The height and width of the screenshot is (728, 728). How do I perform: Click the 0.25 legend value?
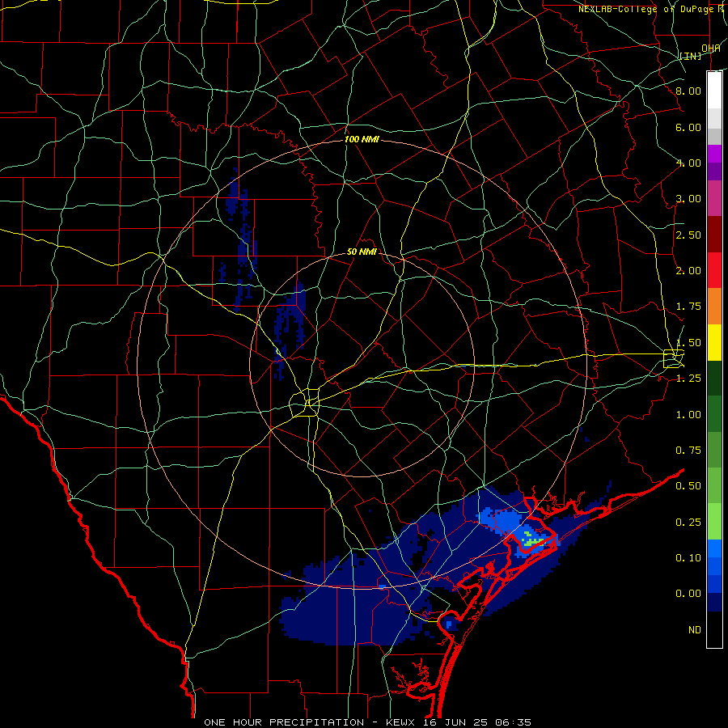click(x=688, y=523)
